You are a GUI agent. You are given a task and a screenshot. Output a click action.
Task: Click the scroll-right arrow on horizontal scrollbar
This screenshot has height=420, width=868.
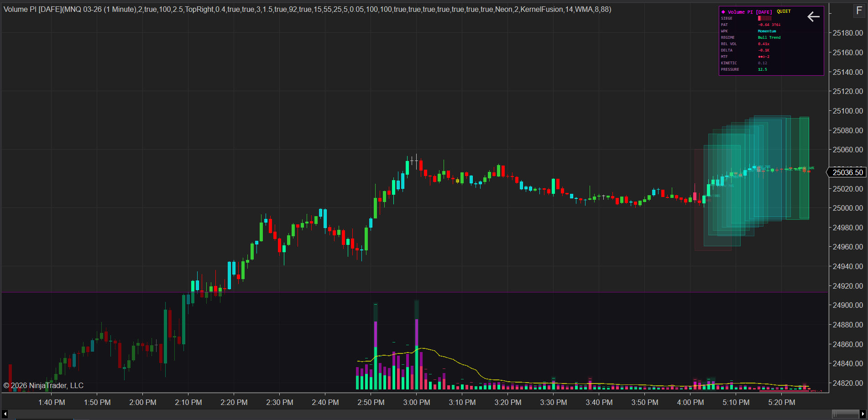pyautogui.click(x=863, y=414)
